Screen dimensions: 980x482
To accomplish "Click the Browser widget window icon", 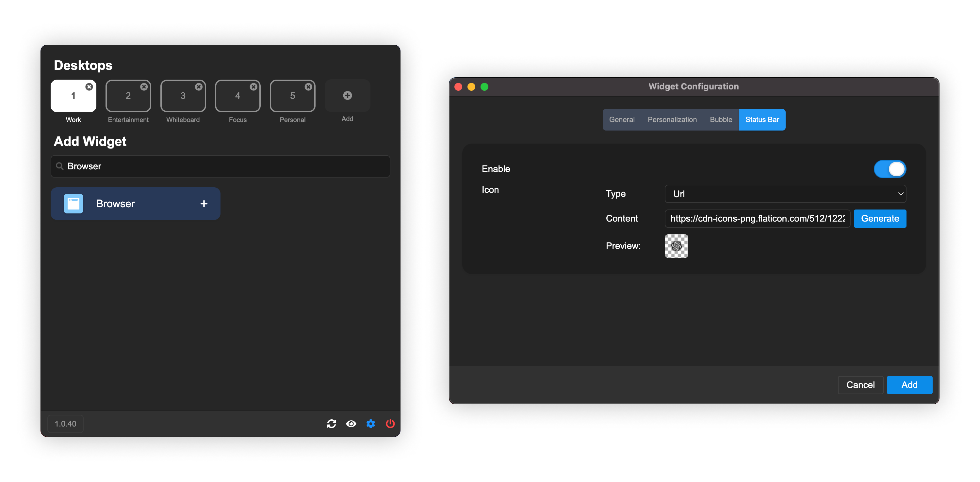I will coord(73,204).
